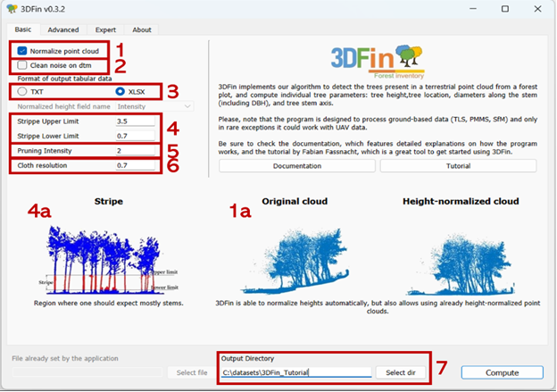Viewport: 557px width, 392px height.
Task: Click 'Format of output tabular data' label
Action: pyautogui.click(x=64, y=79)
